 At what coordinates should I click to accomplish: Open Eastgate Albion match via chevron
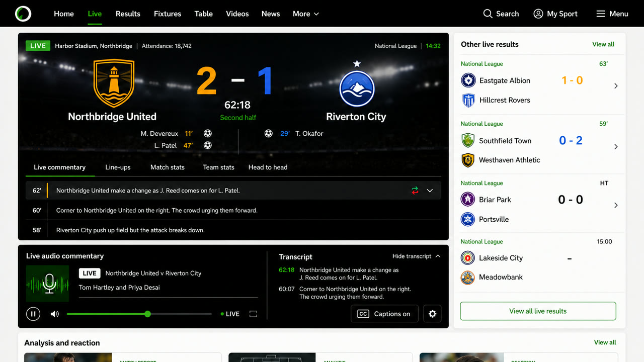[x=616, y=86]
